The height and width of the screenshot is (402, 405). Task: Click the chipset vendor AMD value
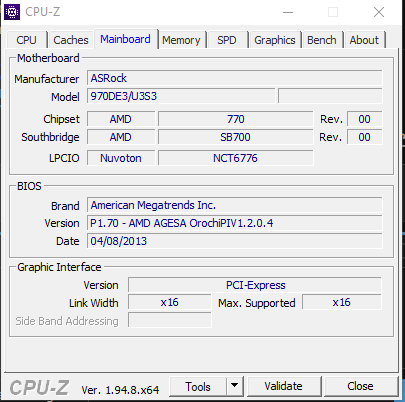121,119
